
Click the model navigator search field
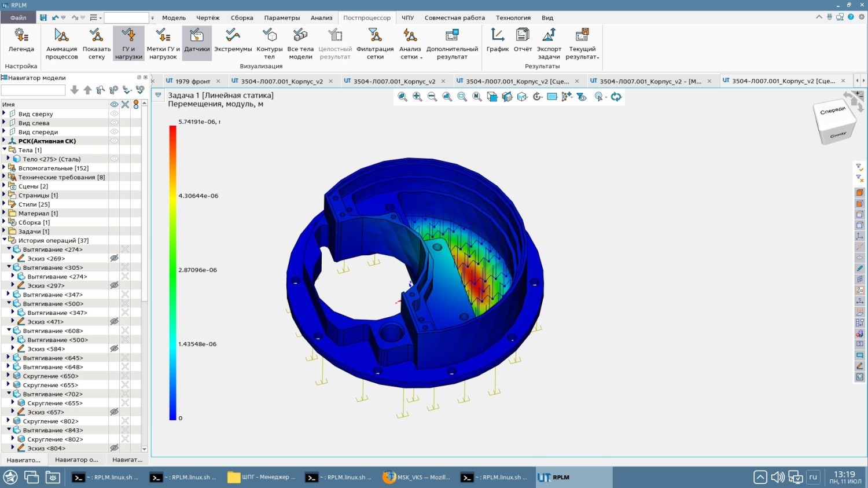(33, 90)
